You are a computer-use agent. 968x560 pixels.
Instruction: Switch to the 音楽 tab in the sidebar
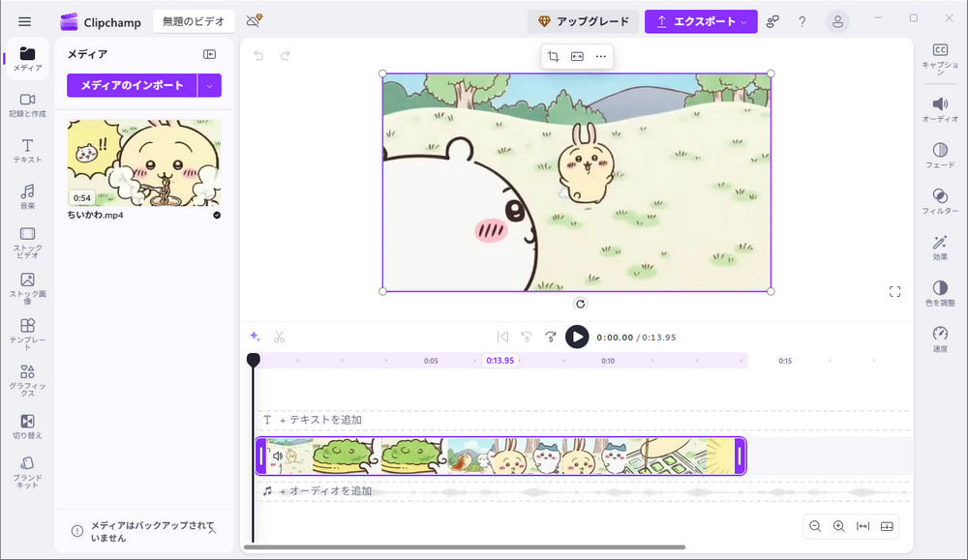[26, 194]
